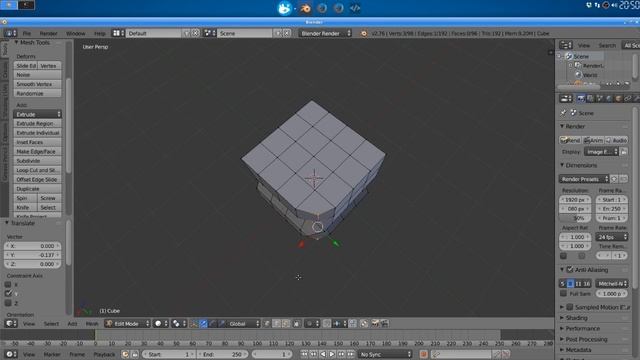640x360 pixels.
Task: Add a render preset with plus icon
Action: pyautogui.click(x=614, y=179)
